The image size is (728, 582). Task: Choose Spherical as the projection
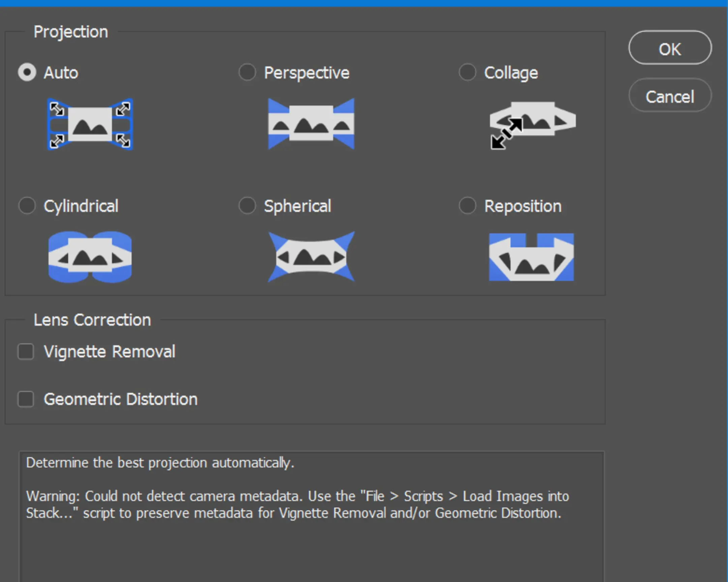tap(247, 205)
